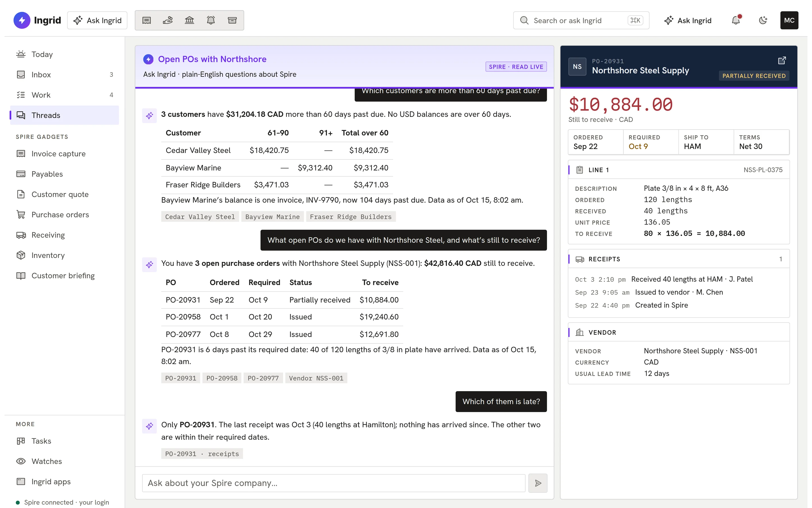Open Inventory gadget
The image size is (812, 508).
(x=64, y=255)
